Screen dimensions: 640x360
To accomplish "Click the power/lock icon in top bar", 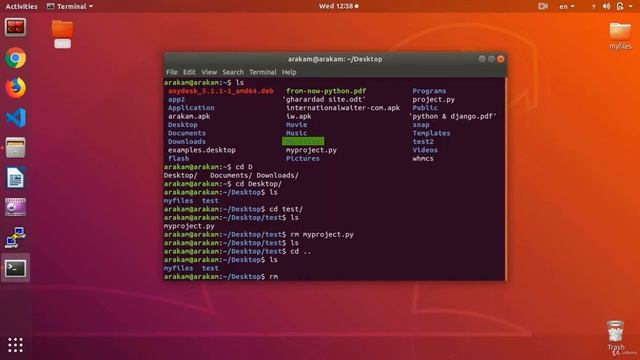I will point(620,6).
